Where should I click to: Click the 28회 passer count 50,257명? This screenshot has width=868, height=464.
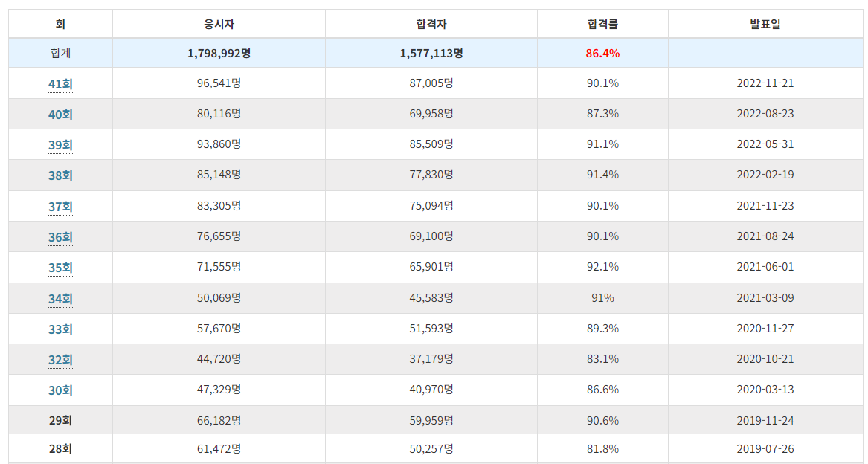click(x=431, y=450)
